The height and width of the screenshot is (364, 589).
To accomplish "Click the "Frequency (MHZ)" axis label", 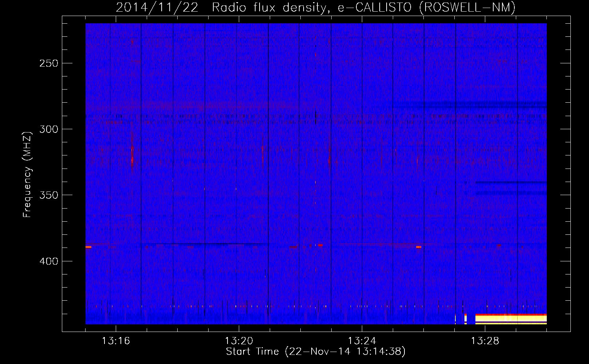I will pyautogui.click(x=27, y=174).
